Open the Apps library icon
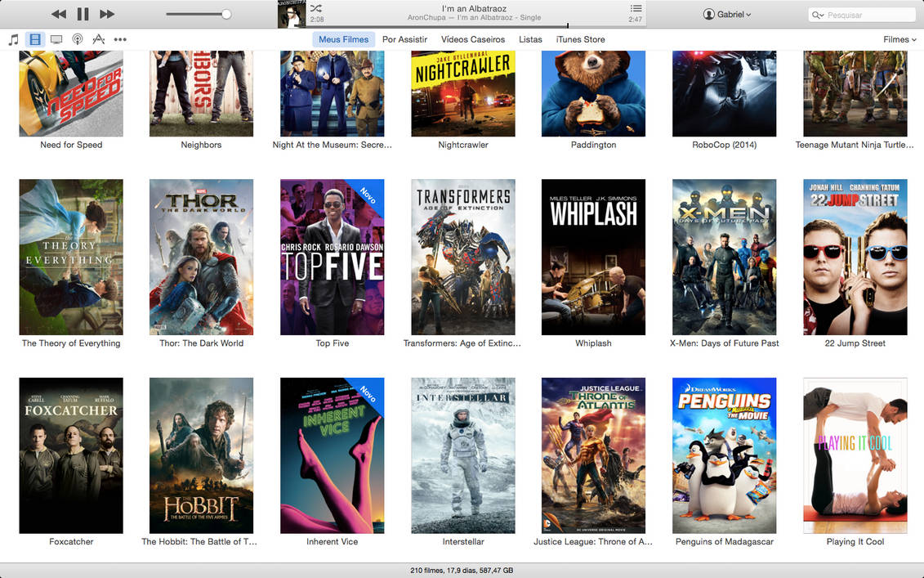 98,39
